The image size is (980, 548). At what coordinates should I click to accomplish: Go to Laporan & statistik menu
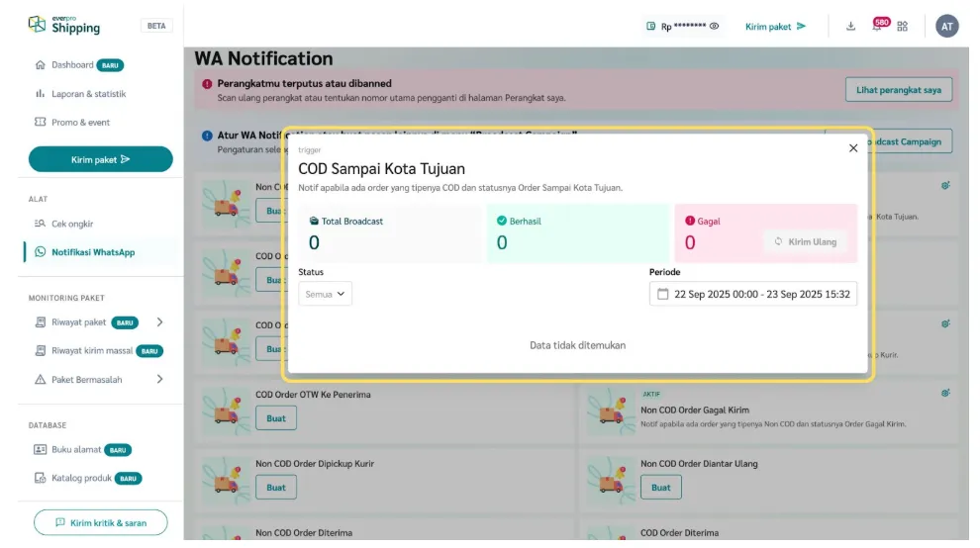(88, 94)
